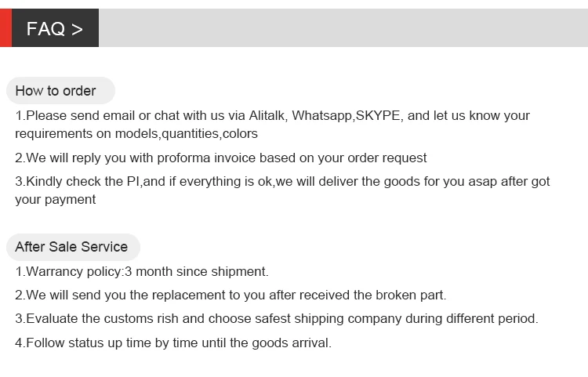Click the warranty policy 3 month line
The width and height of the screenshot is (588, 377).
142,272
